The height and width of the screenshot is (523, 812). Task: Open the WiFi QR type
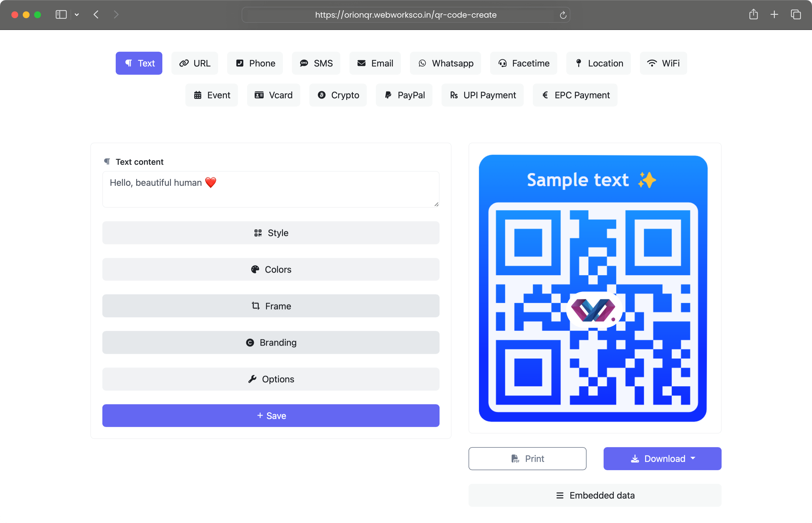coord(664,63)
